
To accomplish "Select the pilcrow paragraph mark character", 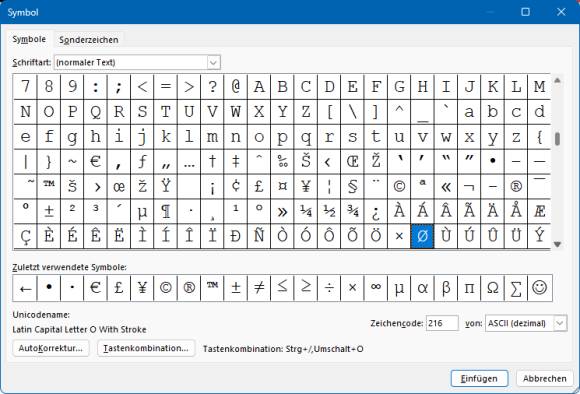I will 166,212.
